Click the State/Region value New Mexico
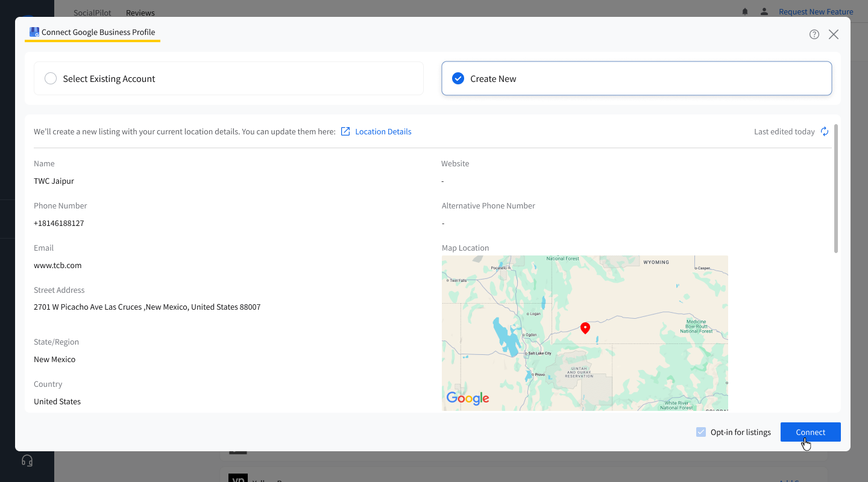Screen dimensions: 868x482 pyautogui.click(x=55, y=359)
